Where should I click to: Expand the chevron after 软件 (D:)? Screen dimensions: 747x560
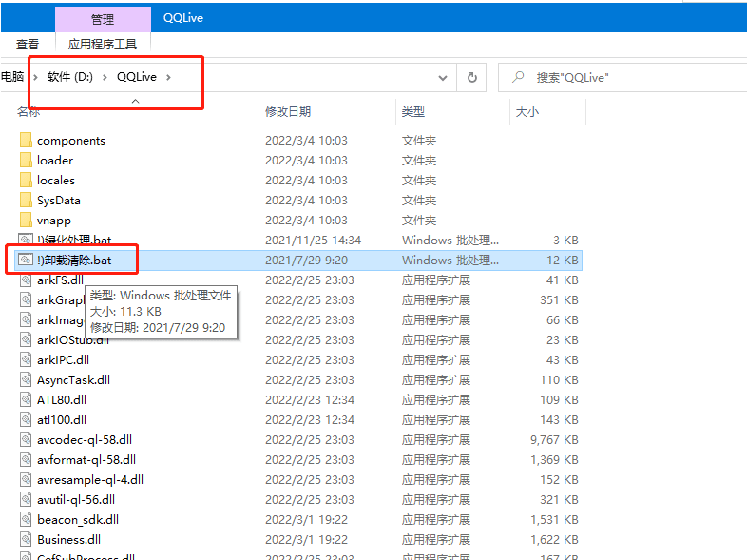click(x=105, y=78)
